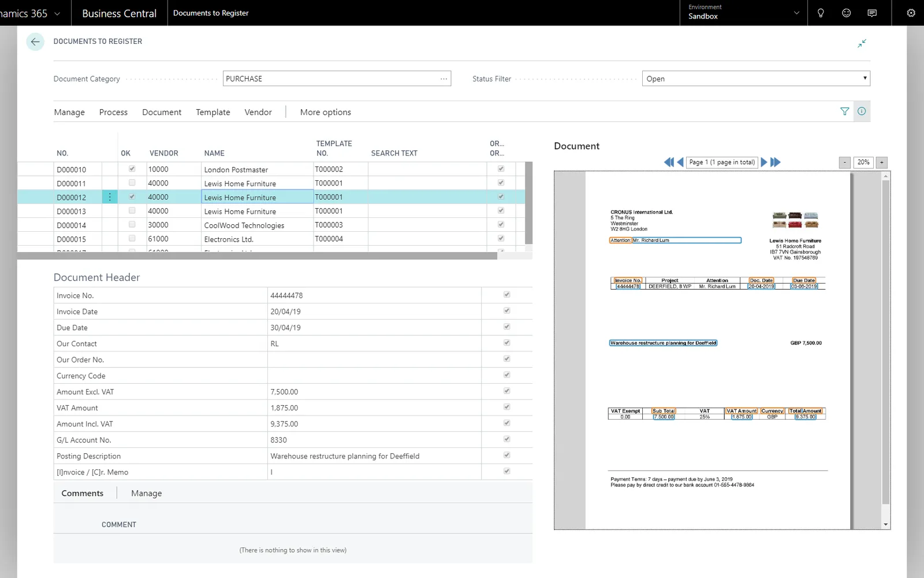Screen dimensions: 924x578
Task: Toggle OK checkbox for D000013
Action: point(132,210)
